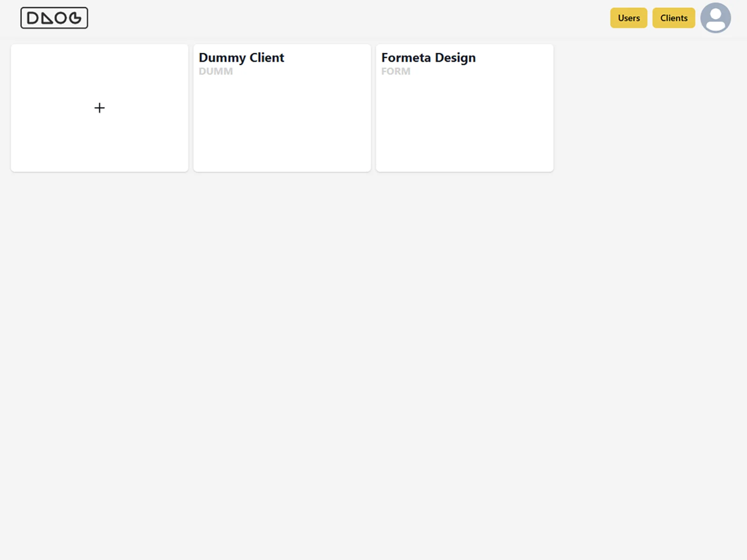Click the rounded border of the DAOG logo
This screenshot has height=560, width=747.
54,8
